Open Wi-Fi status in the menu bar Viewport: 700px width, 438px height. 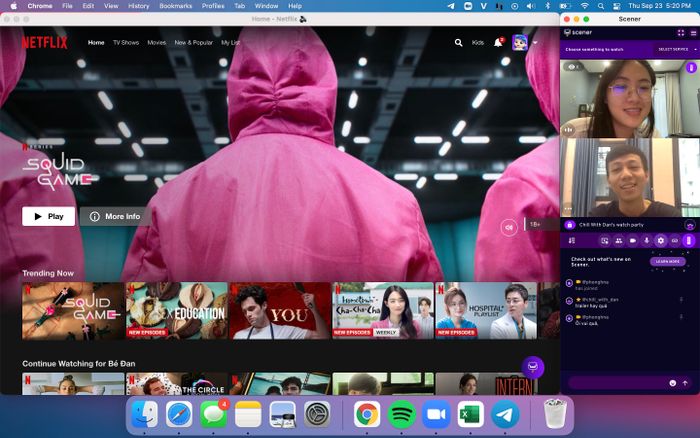coord(584,6)
